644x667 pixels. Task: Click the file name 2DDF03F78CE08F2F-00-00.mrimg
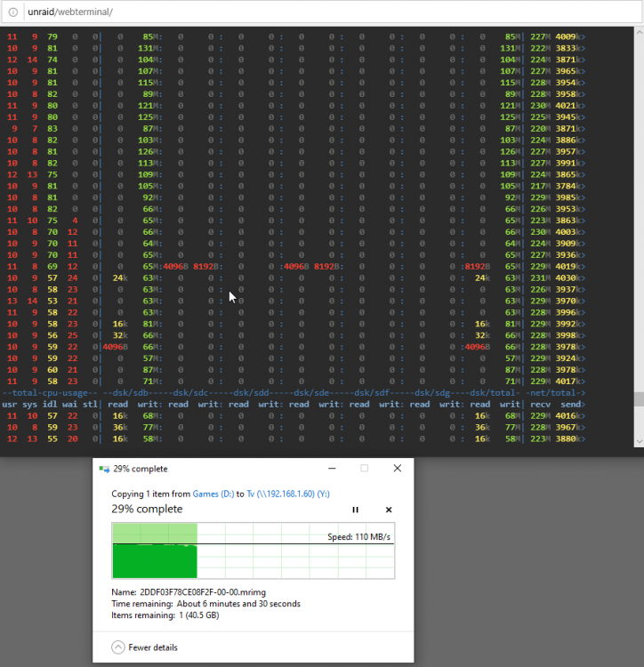[203, 592]
